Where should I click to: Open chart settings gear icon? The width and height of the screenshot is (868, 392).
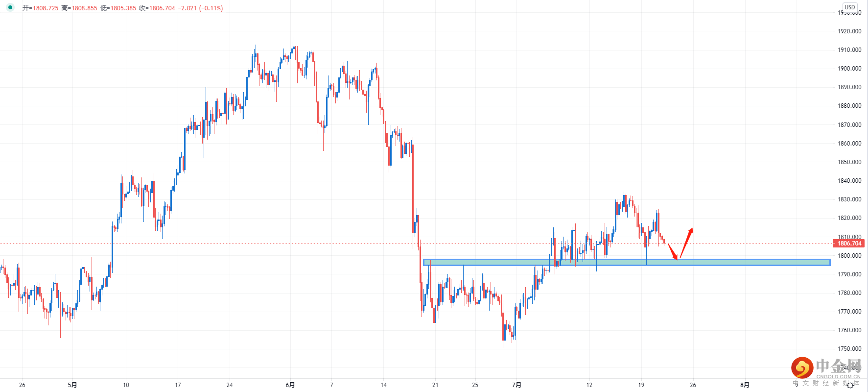pyautogui.click(x=850, y=386)
